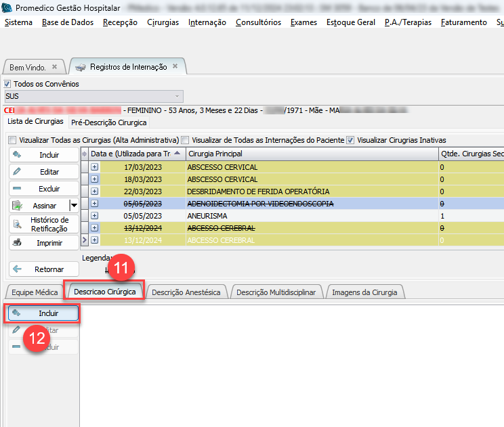Click the Excluir button in the surgery list panel
The height and width of the screenshot is (427, 504).
coord(43,189)
